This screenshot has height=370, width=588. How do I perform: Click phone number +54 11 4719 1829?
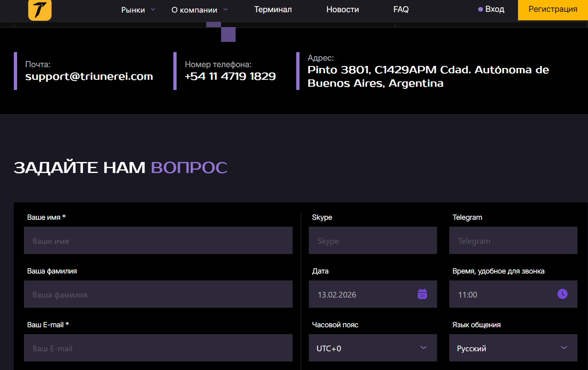pos(230,76)
